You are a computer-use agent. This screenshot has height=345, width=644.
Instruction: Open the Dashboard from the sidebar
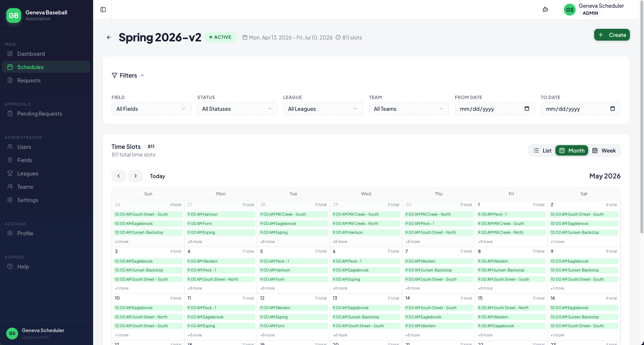click(x=31, y=54)
